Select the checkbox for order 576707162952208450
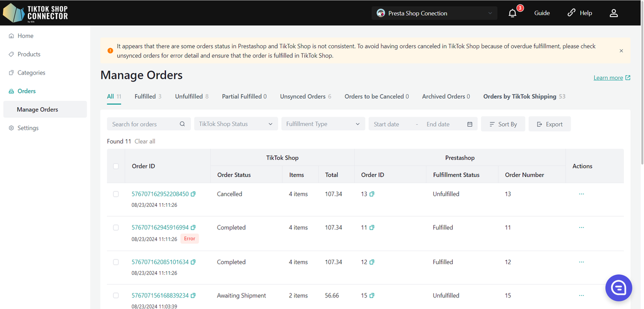The height and width of the screenshot is (309, 644). click(x=116, y=194)
